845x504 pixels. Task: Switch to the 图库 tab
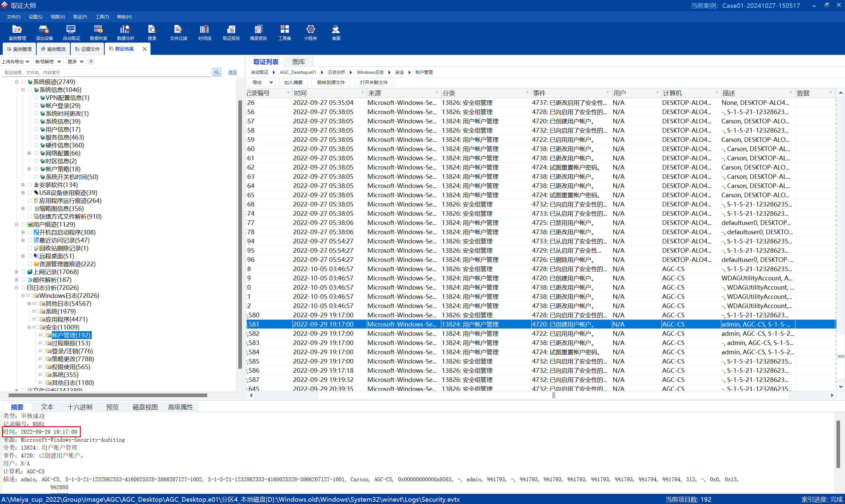(298, 62)
